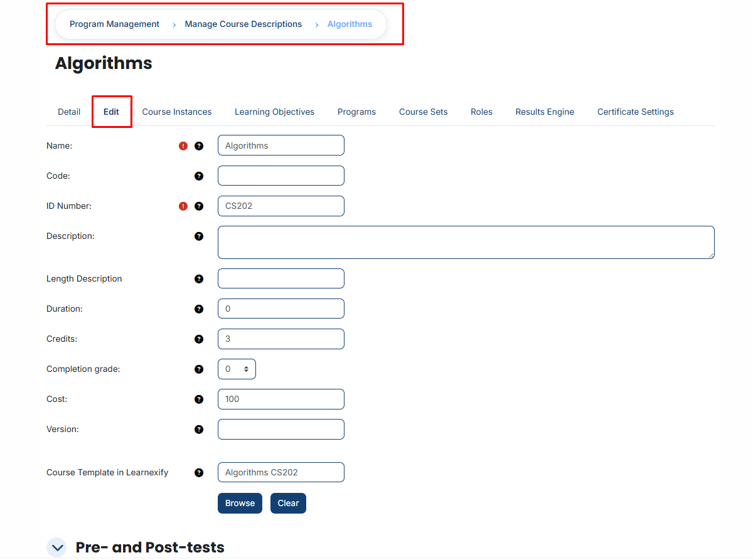Open help icon for Version field
This screenshot has width=753, height=560.
pyautogui.click(x=199, y=430)
